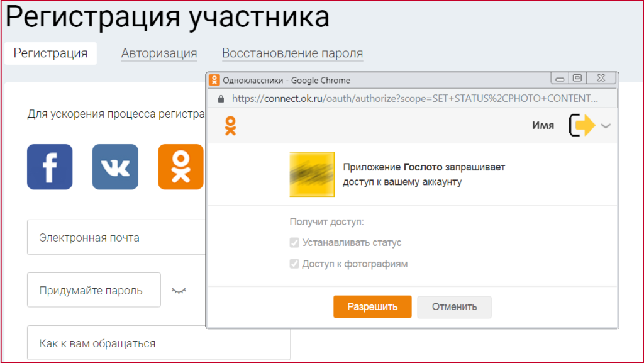Click the Odnoklassniki favicon in title bar

pyautogui.click(x=214, y=80)
